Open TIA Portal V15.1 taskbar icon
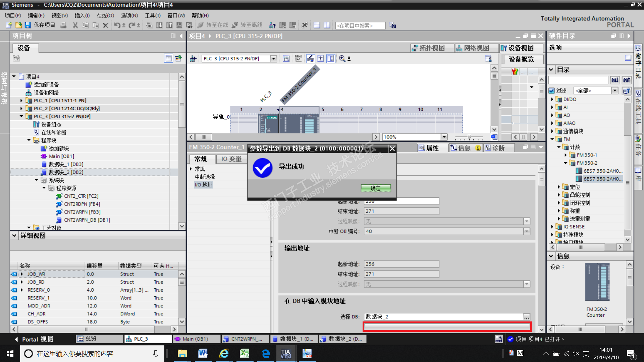644x362 pixels. coord(286,354)
